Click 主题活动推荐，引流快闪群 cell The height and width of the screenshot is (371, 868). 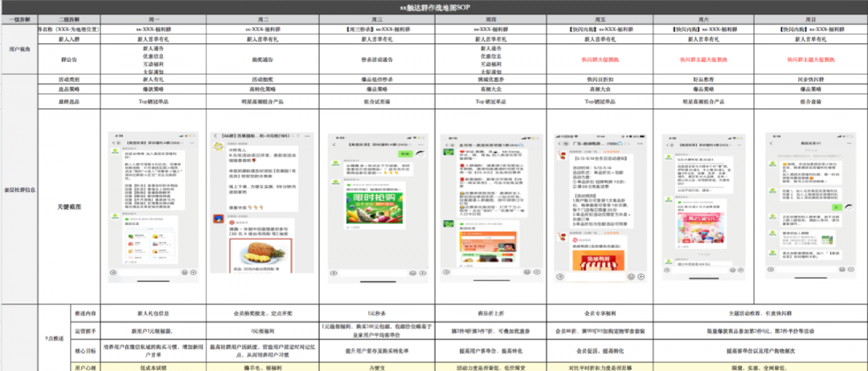[760, 313]
